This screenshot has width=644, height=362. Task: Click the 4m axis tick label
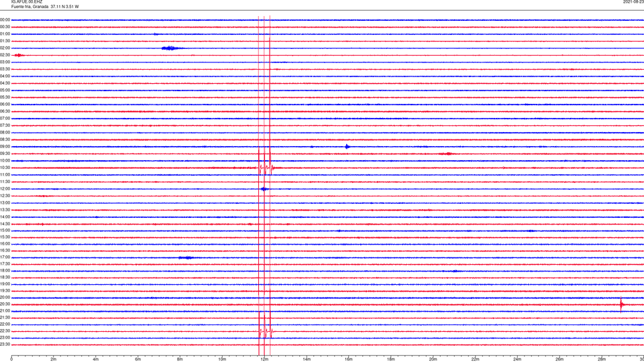[96, 359]
